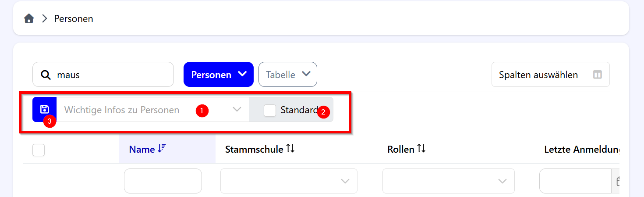Open the Stammschule filter dropdown
This screenshot has height=197, width=644.
(289, 181)
